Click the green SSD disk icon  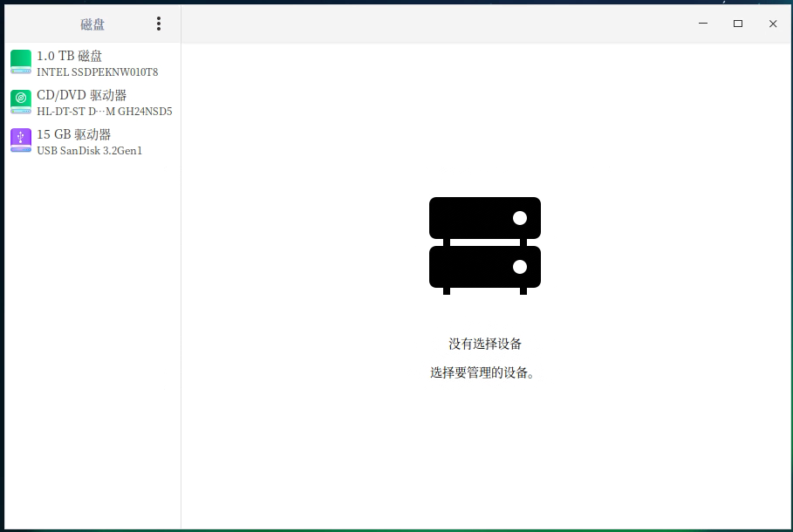(x=21, y=62)
